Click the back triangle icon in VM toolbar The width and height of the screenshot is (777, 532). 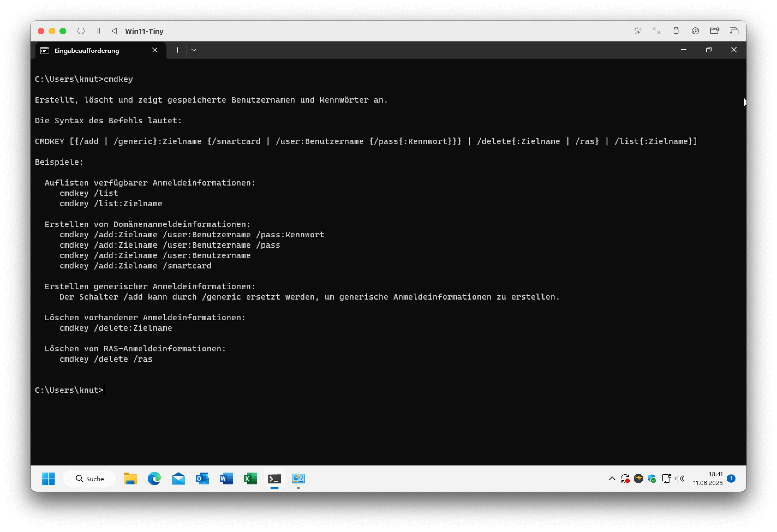click(x=114, y=31)
